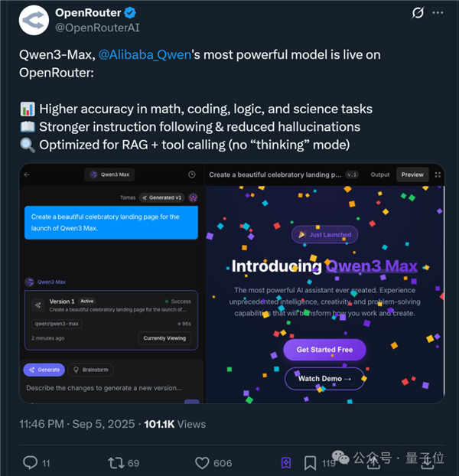The height and width of the screenshot is (476, 459).
Task: Click the fullscreen expand icon in preview
Action: tap(438, 174)
